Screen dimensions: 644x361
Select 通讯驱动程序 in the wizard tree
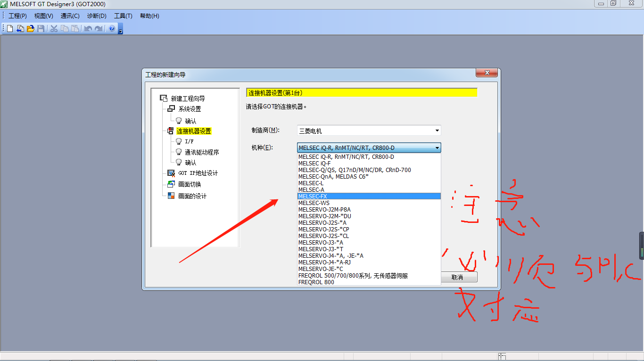point(202,152)
